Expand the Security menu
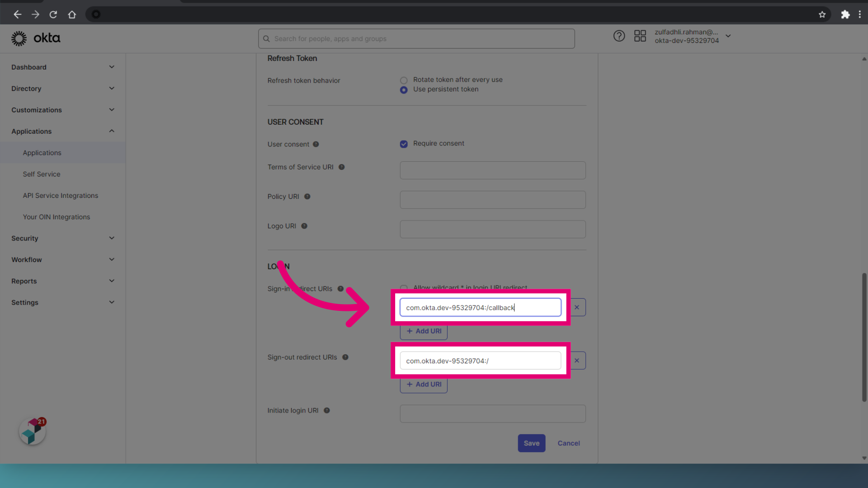The height and width of the screenshot is (488, 868). tap(63, 238)
